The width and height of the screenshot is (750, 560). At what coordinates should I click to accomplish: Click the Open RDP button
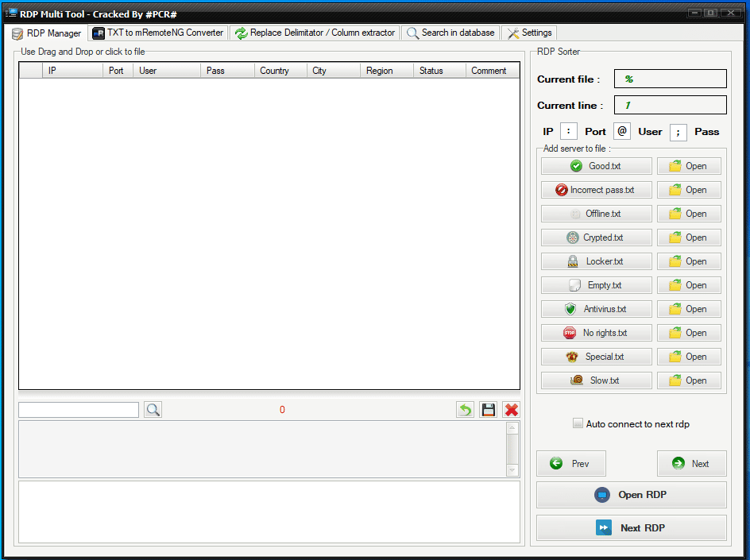(x=632, y=495)
